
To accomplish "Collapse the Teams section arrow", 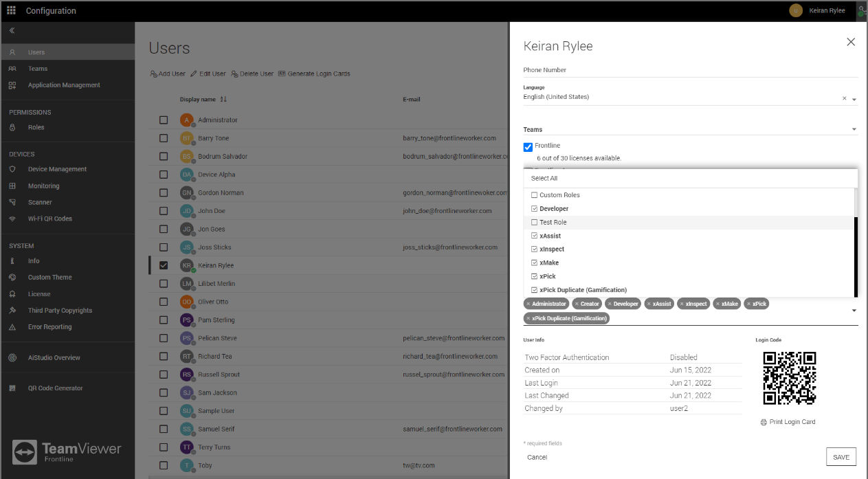I will click(854, 129).
